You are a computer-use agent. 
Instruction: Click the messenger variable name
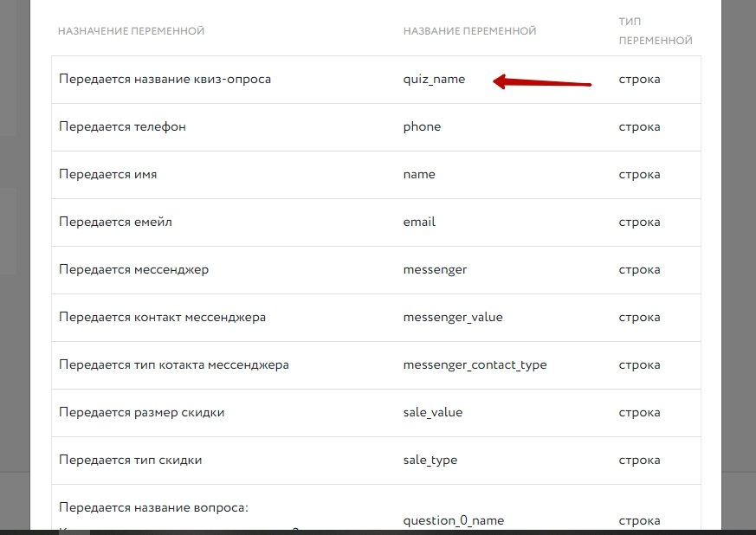(x=435, y=270)
